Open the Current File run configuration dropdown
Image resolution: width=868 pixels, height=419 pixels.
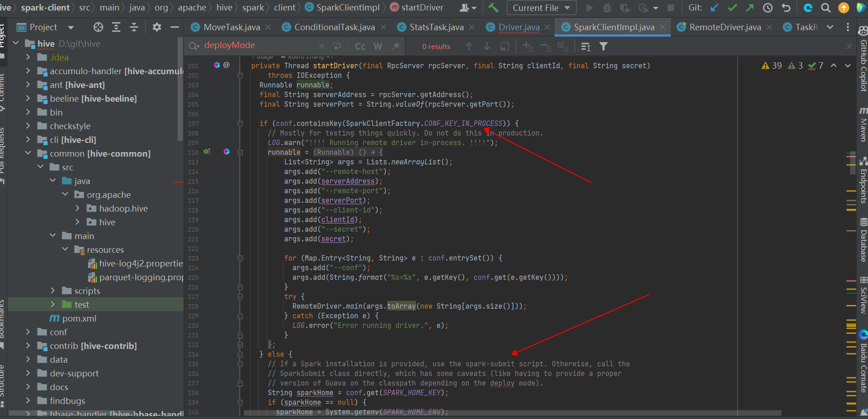(541, 8)
